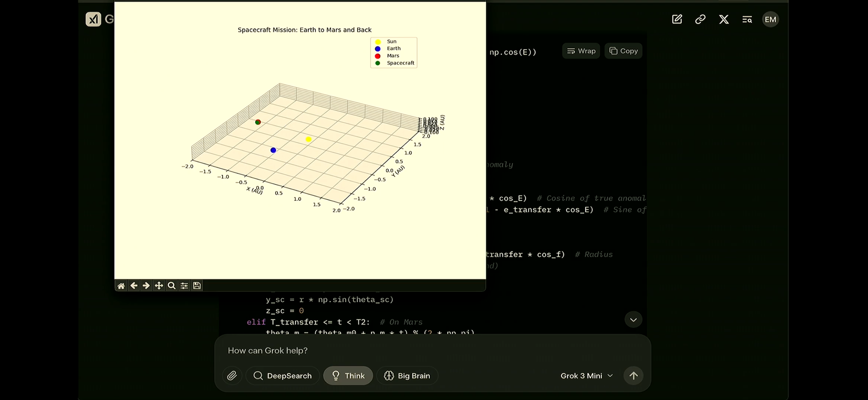Enable the Big Brain mode
The width and height of the screenshot is (868, 400).
[407, 376]
